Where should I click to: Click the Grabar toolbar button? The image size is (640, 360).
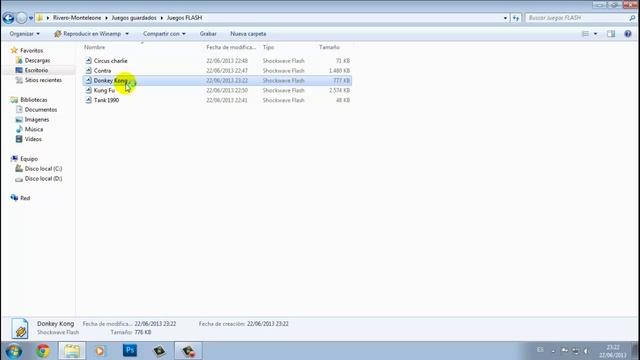(x=208, y=34)
